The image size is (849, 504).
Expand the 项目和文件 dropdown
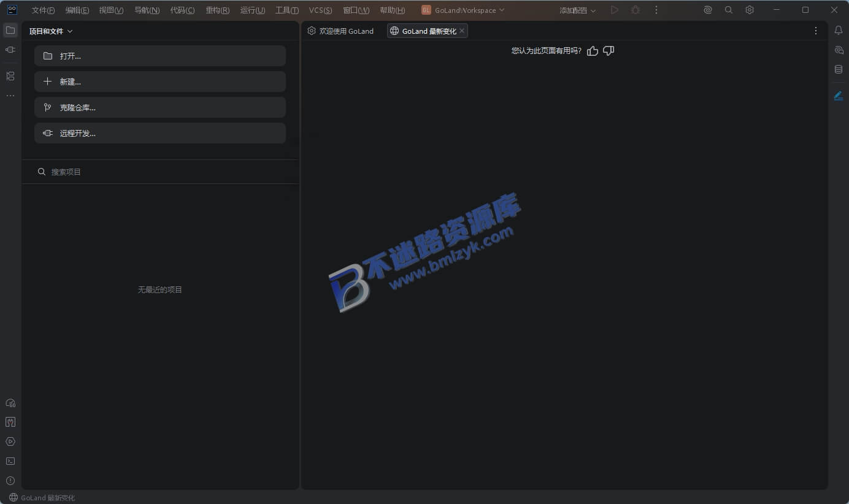(x=51, y=31)
